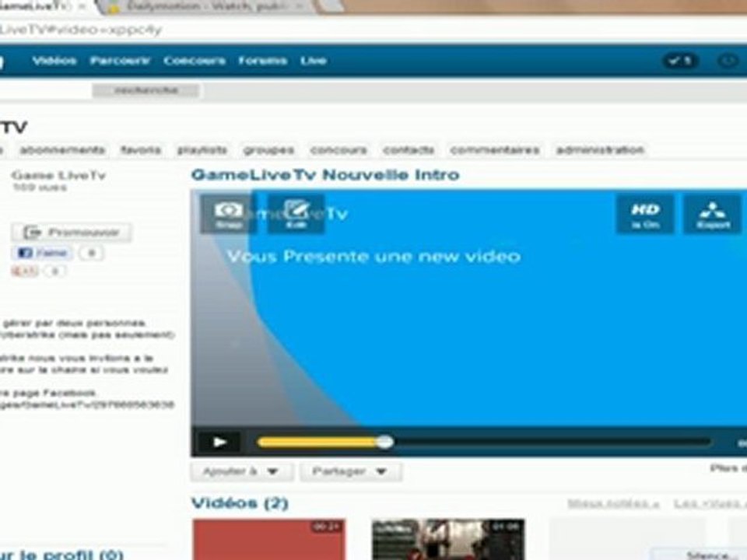Click the unplayed part of the seek bar
The height and width of the screenshot is (560, 747).
point(552,443)
